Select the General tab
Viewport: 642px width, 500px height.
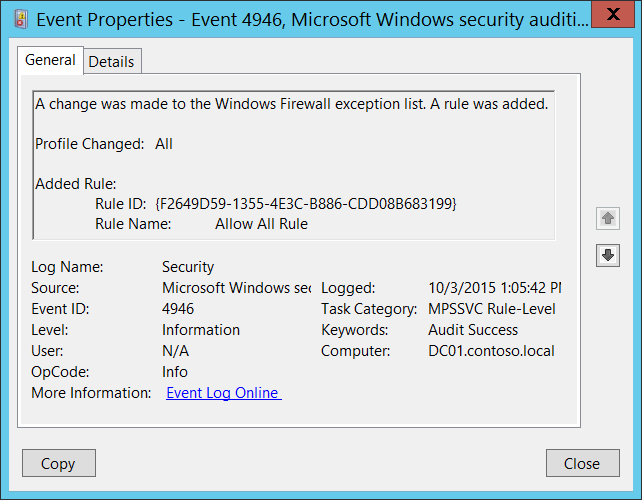point(50,60)
